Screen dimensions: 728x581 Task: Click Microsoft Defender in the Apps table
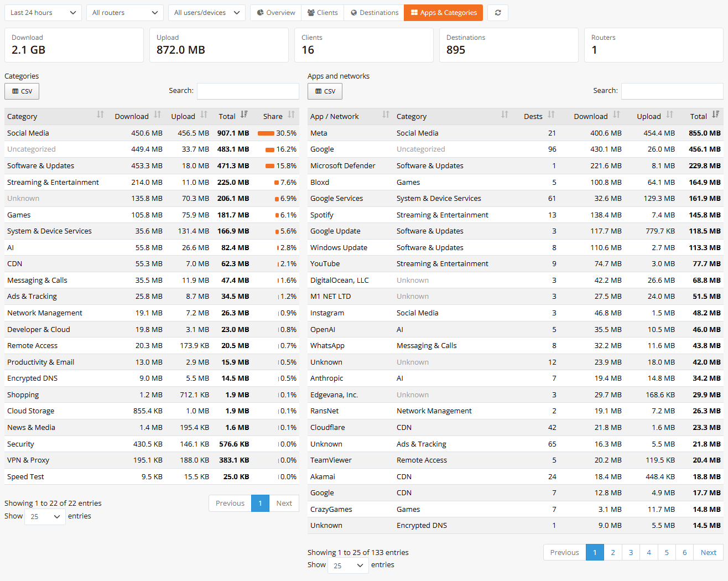[x=343, y=165]
